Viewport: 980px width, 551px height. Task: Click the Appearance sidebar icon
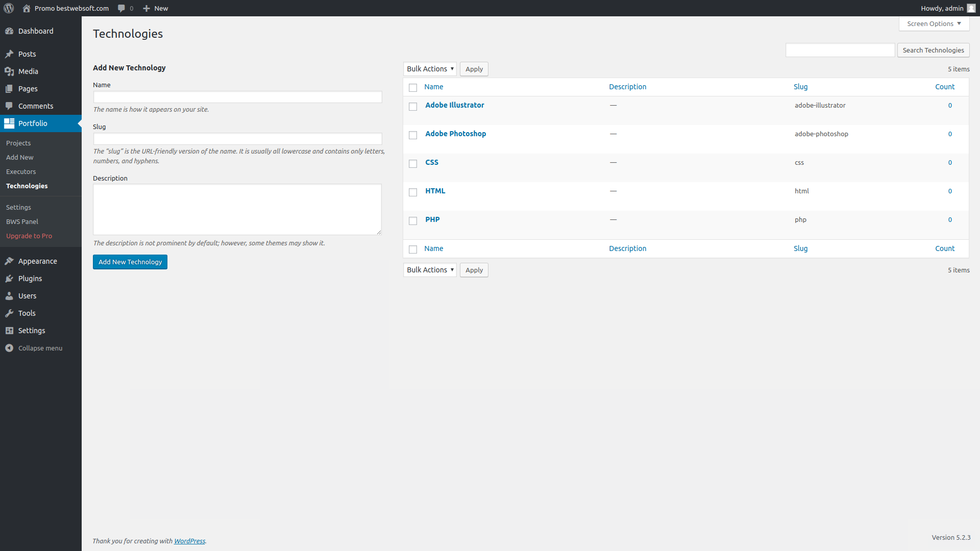tap(10, 260)
